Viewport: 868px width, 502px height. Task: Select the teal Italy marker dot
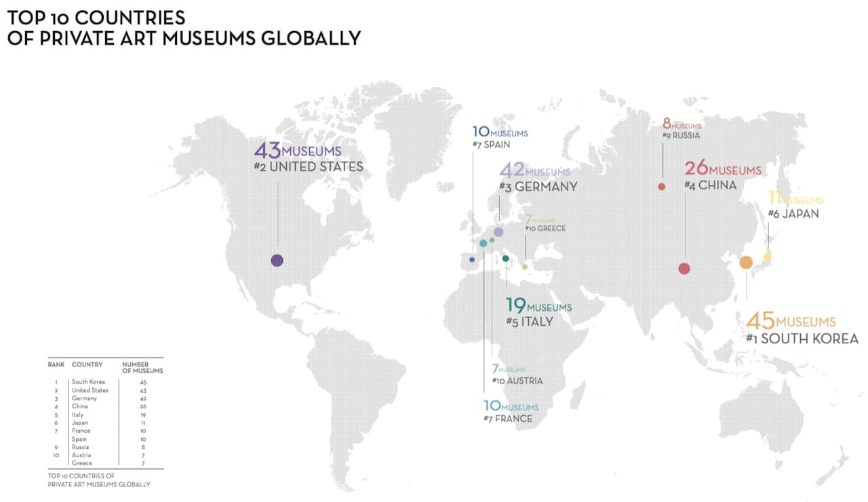(506, 258)
